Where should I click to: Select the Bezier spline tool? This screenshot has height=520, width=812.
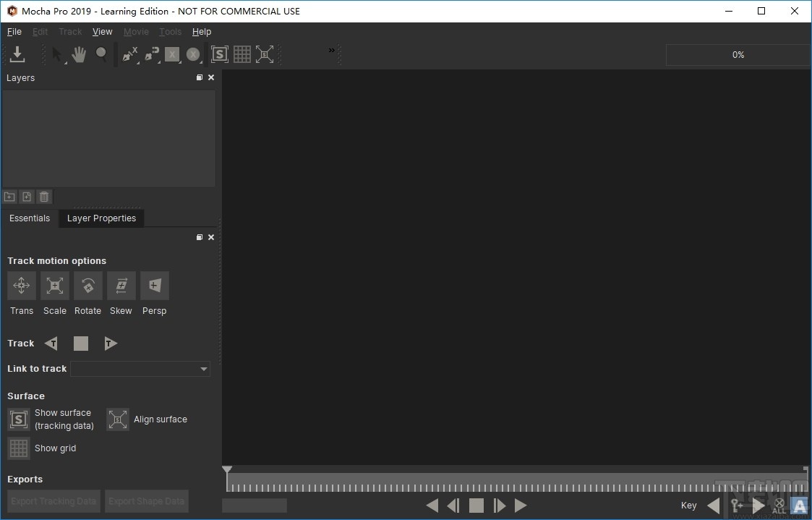click(151, 54)
